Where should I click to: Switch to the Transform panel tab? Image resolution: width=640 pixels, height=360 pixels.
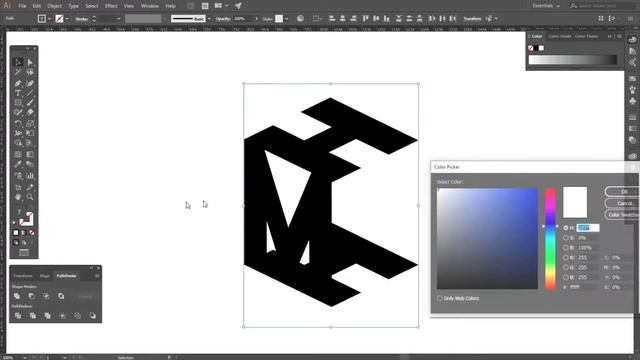click(23, 276)
